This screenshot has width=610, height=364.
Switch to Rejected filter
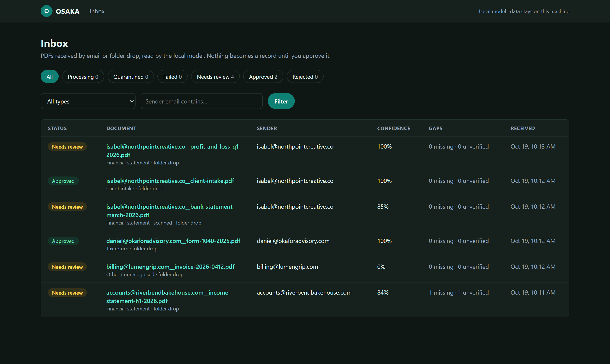pos(305,77)
